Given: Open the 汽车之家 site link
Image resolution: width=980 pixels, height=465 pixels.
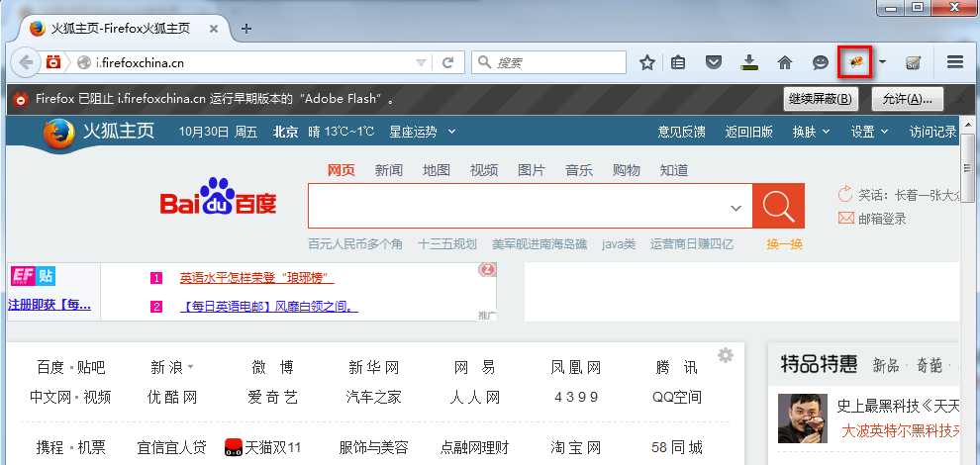Looking at the screenshot, I should tap(374, 398).
